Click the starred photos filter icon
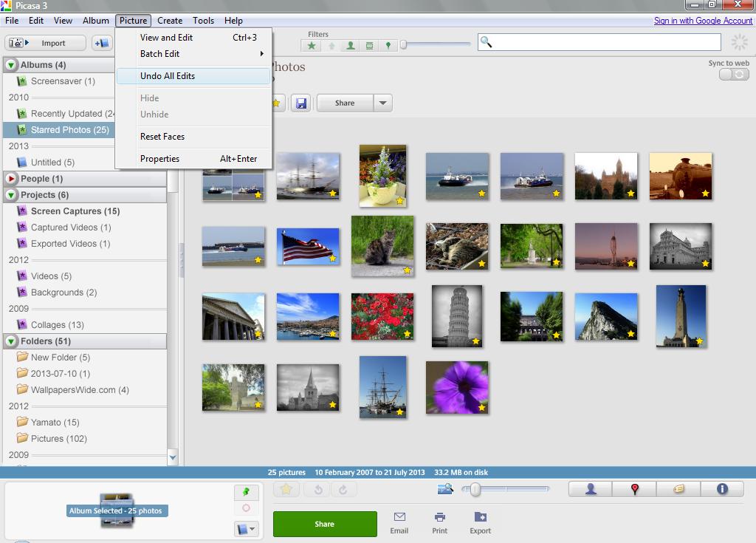The width and height of the screenshot is (756, 543). [312, 46]
